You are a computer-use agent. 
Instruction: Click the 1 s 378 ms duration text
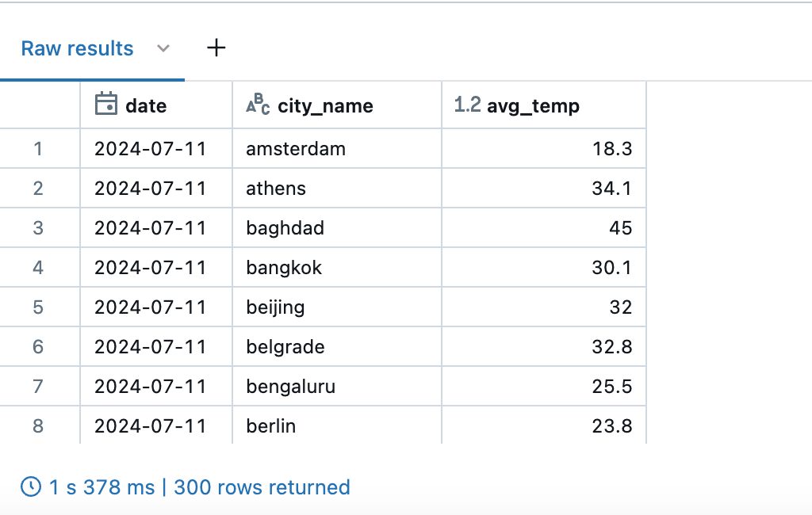click(101, 487)
